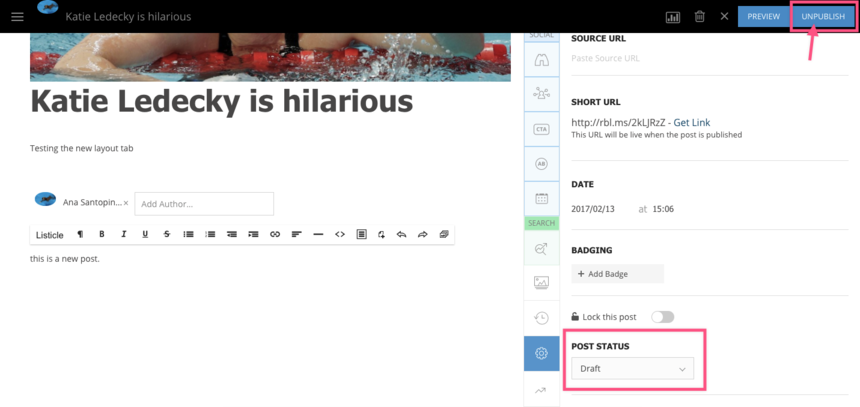The height and width of the screenshot is (407, 860).
Task: Click the Add Badge button
Action: click(617, 273)
